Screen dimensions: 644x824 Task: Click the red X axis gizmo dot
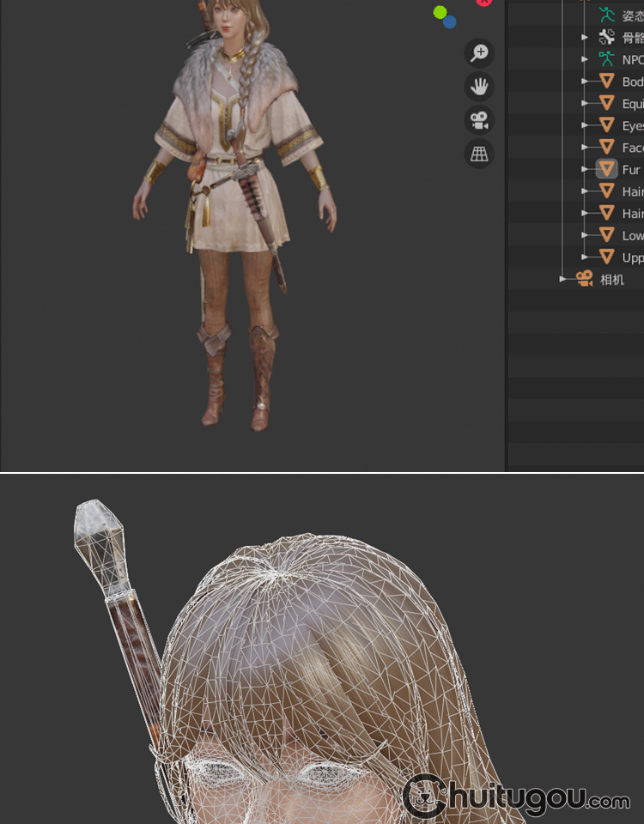click(484, 2)
